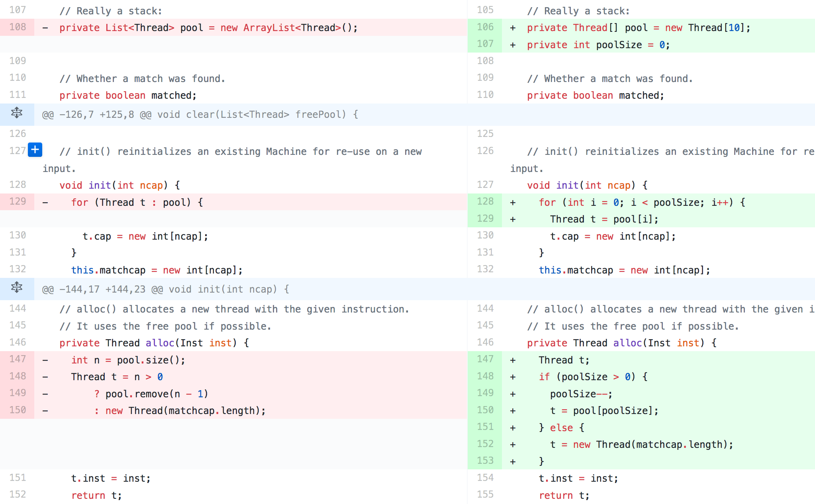
Task: Click removed line 'for (Thread t : pool)'
Action: (137, 203)
